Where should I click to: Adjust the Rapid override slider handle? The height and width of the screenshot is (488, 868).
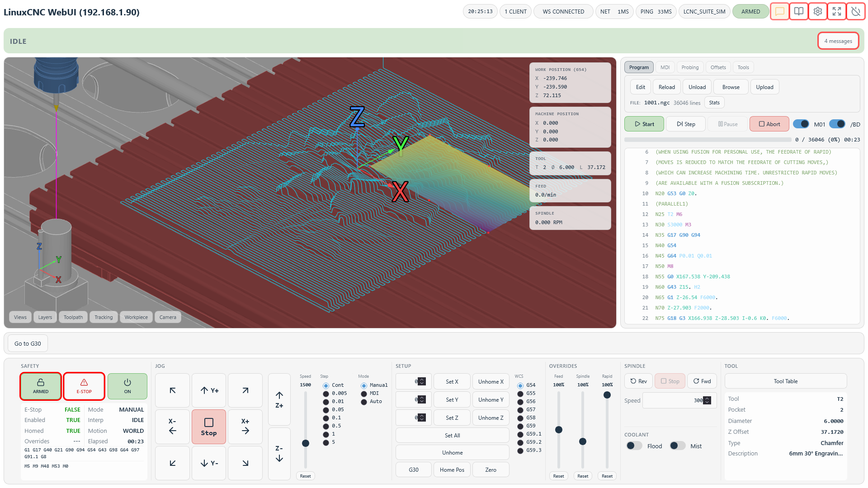(x=607, y=395)
